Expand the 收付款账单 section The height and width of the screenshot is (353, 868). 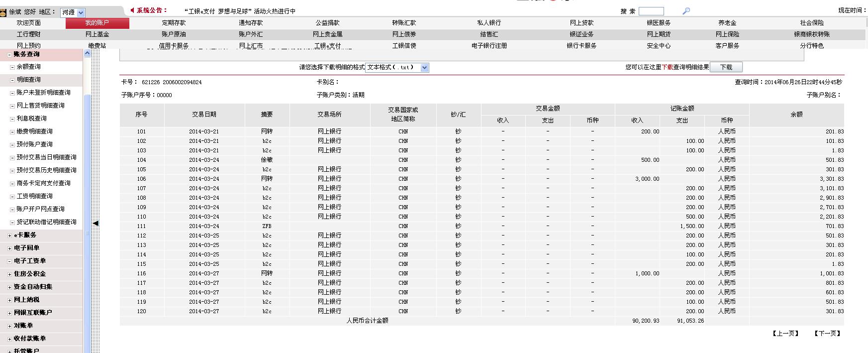[x=10, y=339]
